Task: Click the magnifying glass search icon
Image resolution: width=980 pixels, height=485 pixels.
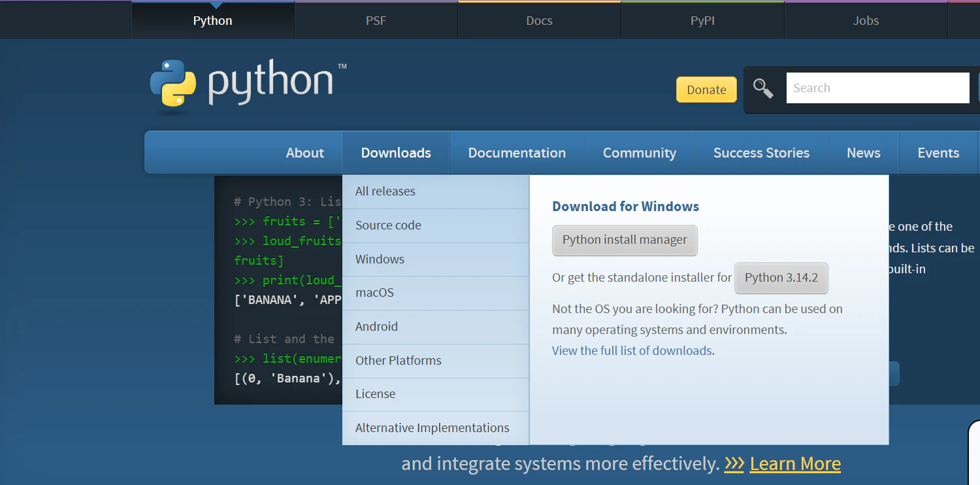Action: pyautogui.click(x=763, y=88)
